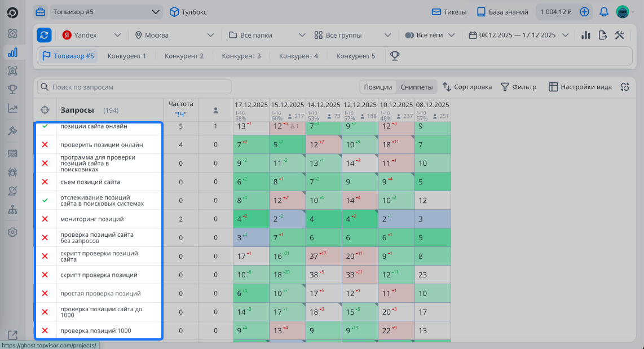Open the chart icon next to date range
The height and width of the screenshot is (349, 644).
point(586,36)
